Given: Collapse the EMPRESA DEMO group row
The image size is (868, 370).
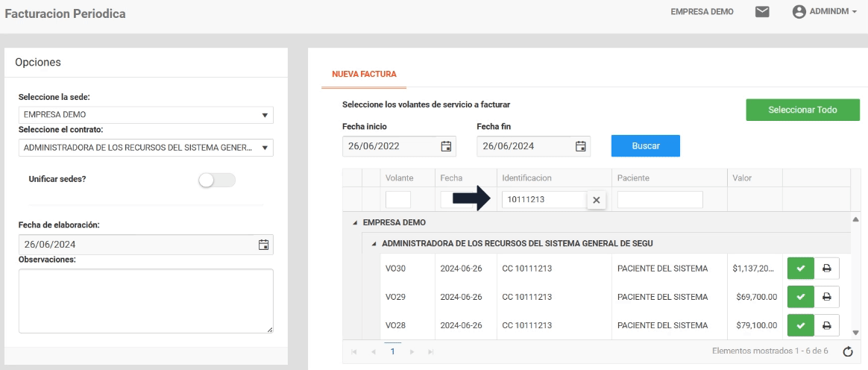Looking at the screenshot, I should [x=354, y=222].
